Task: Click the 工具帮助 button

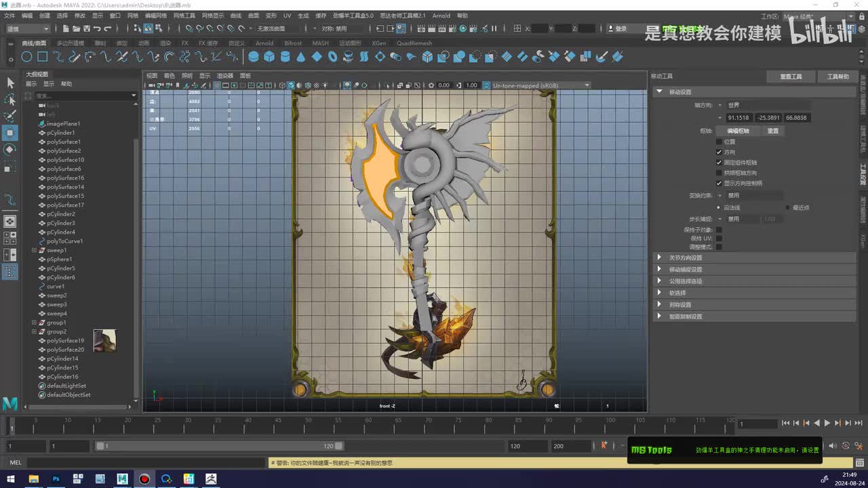Action: (x=838, y=77)
